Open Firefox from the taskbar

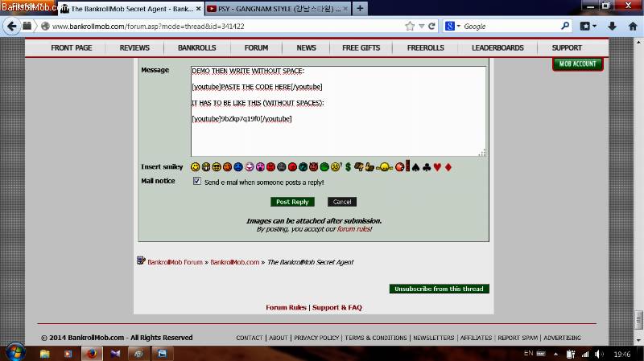pyautogui.click(x=92, y=353)
